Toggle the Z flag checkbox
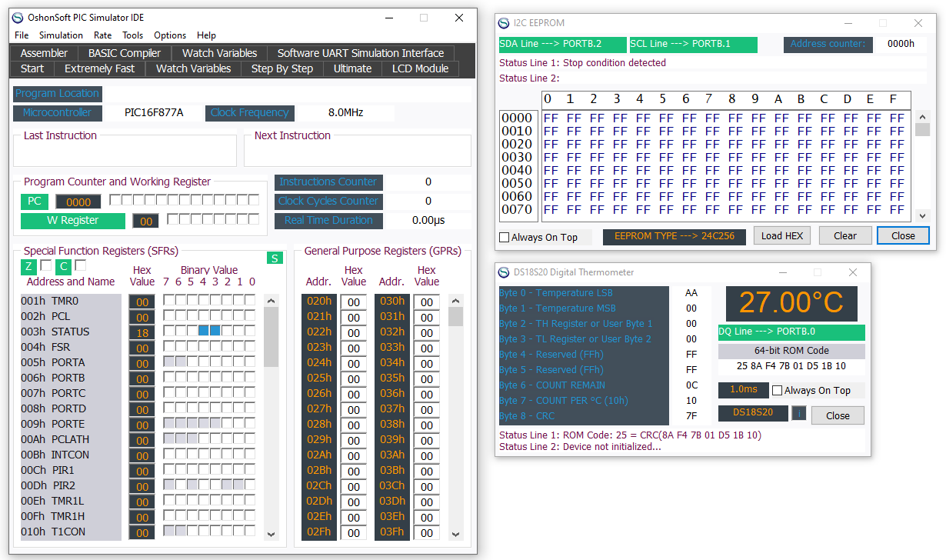Image resolution: width=946 pixels, height=560 pixels. [45, 265]
